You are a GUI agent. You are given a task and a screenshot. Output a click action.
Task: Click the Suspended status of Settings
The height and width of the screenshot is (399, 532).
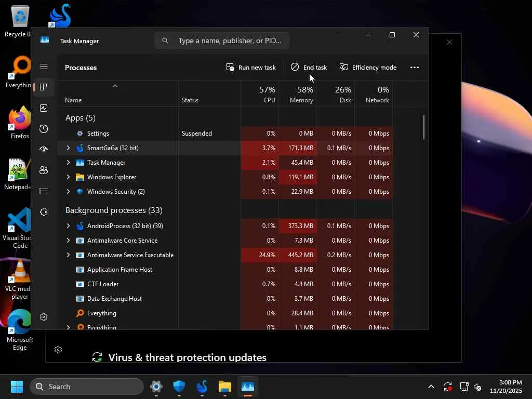[197, 134]
